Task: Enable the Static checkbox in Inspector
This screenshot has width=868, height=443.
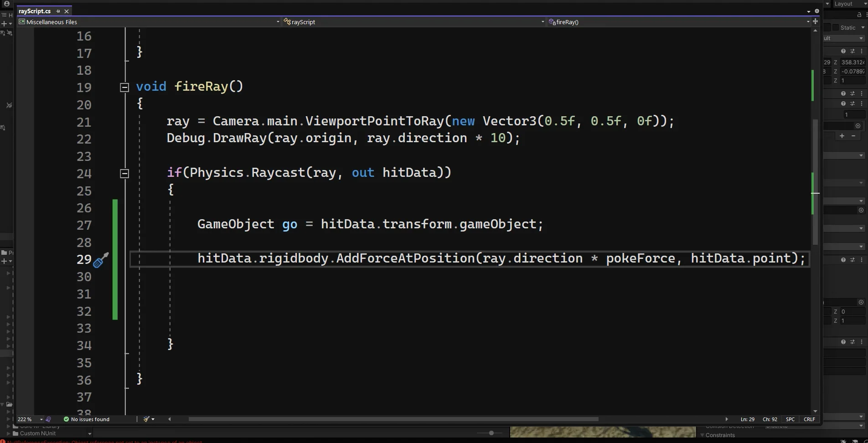Action: pos(835,28)
